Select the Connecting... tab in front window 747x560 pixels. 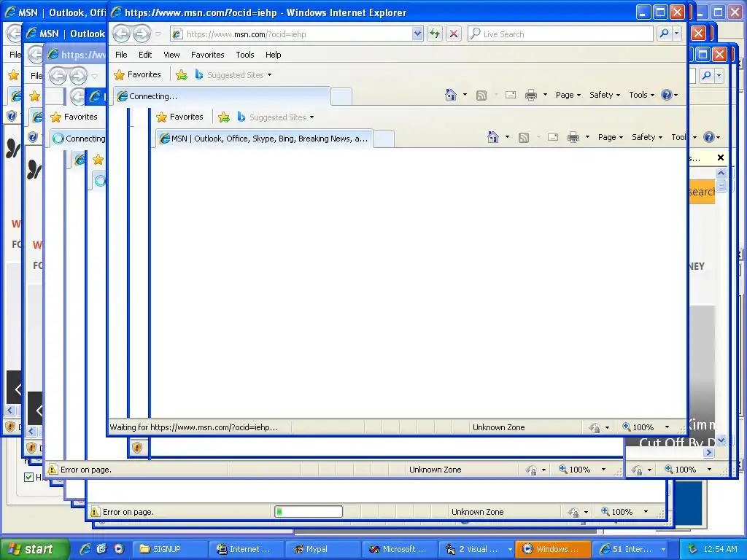[222, 96]
